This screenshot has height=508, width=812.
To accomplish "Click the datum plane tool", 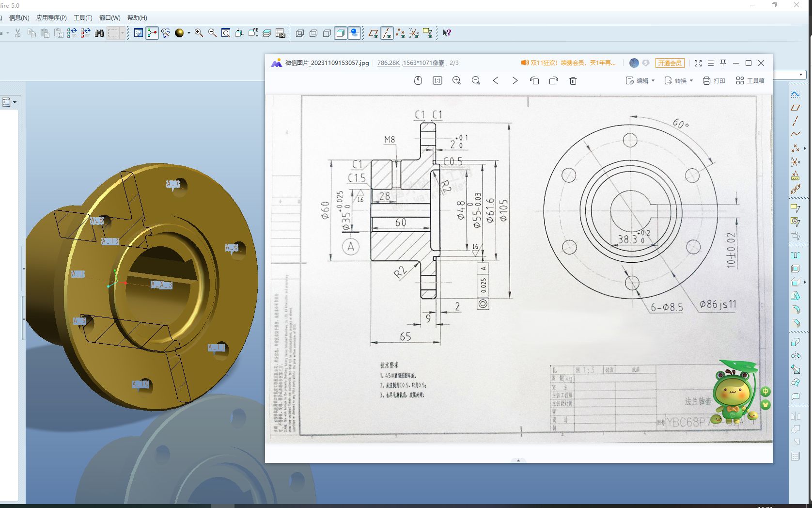I will coord(795,108).
